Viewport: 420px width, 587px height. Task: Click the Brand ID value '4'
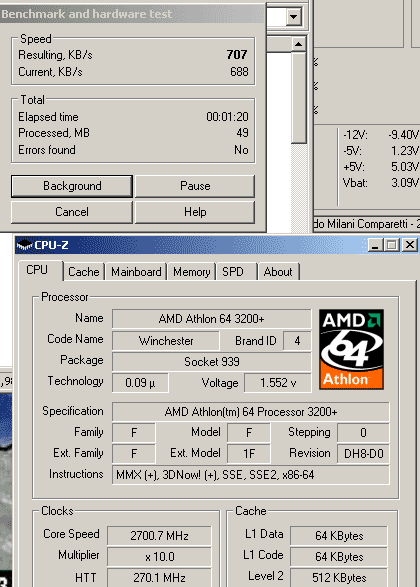(x=297, y=341)
